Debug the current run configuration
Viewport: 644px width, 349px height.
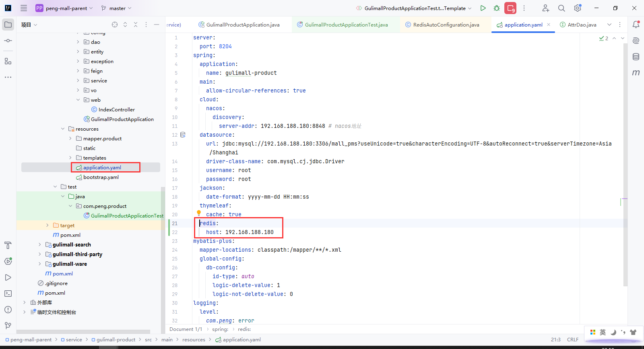tap(497, 8)
